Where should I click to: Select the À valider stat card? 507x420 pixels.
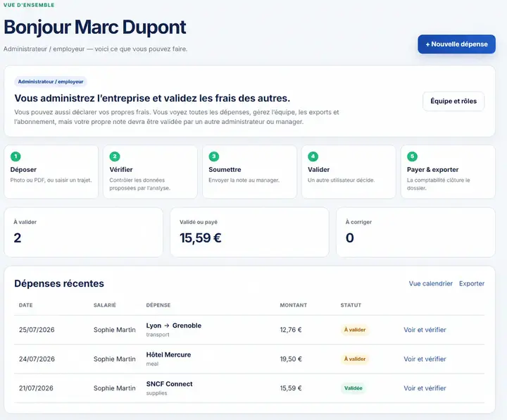pyautogui.click(x=83, y=233)
